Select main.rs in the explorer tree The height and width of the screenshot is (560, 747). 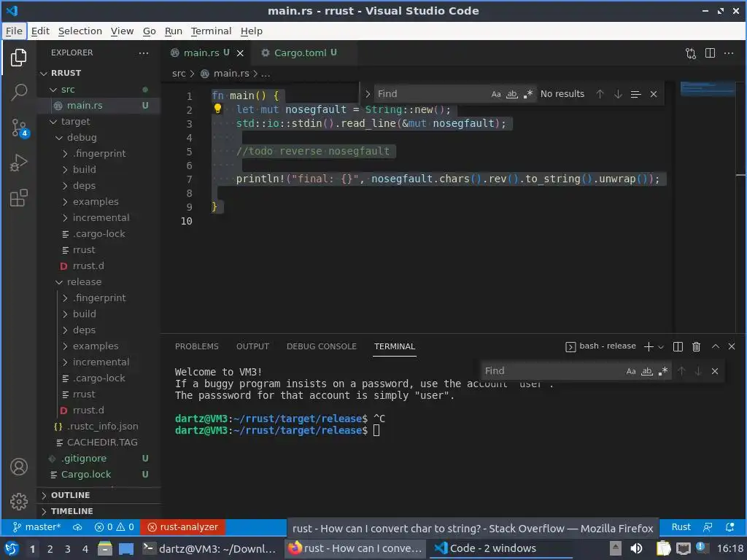pyautogui.click(x=98, y=106)
